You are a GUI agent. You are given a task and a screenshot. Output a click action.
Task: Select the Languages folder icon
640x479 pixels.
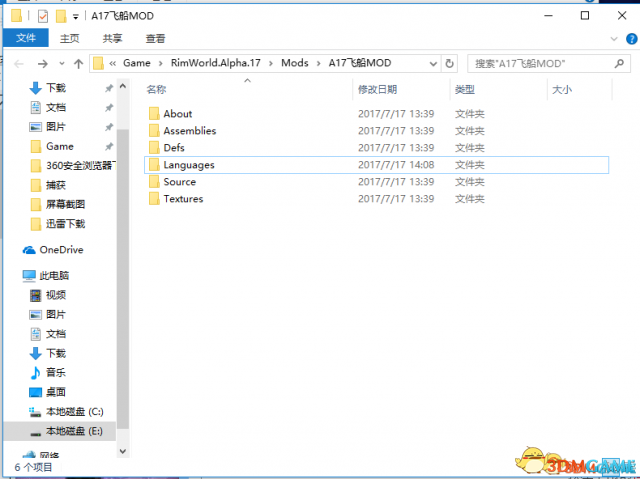click(x=154, y=164)
